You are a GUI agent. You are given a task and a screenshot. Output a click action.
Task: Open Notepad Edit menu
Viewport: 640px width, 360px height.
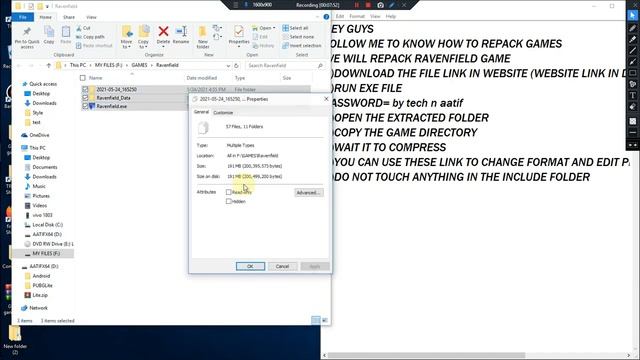pos(340,16)
